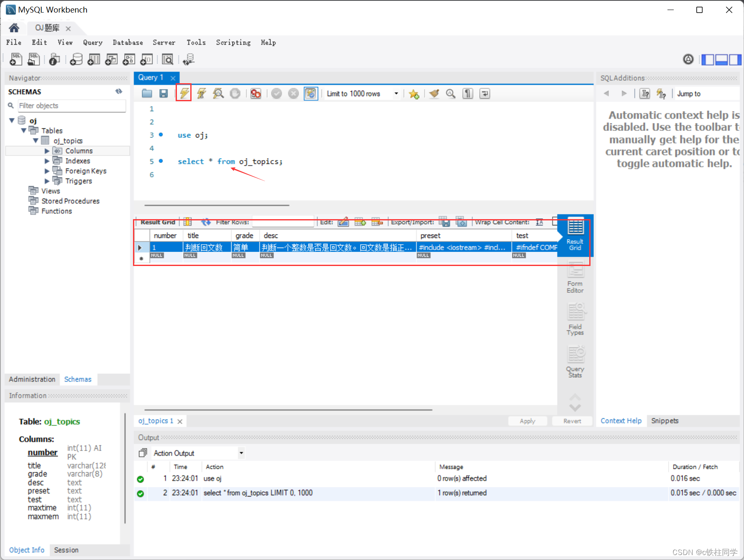Image resolution: width=744 pixels, height=560 pixels.
Task: Collapse the oj schema node
Action: pos(12,120)
